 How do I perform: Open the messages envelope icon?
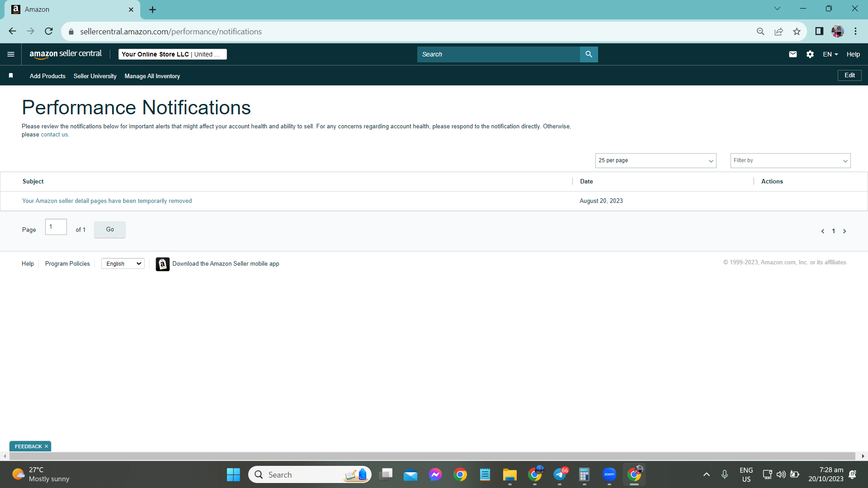(x=793, y=54)
